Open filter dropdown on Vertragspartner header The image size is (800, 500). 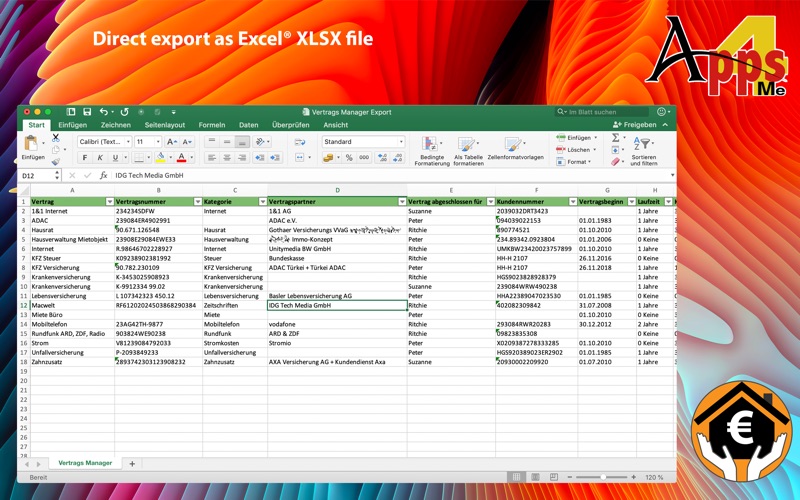click(x=402, y=202)
